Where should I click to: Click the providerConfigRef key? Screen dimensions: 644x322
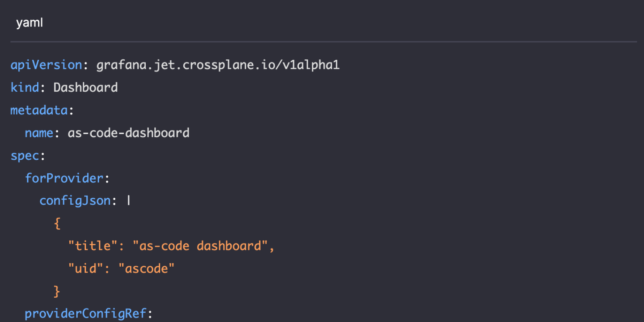(85, 314)
